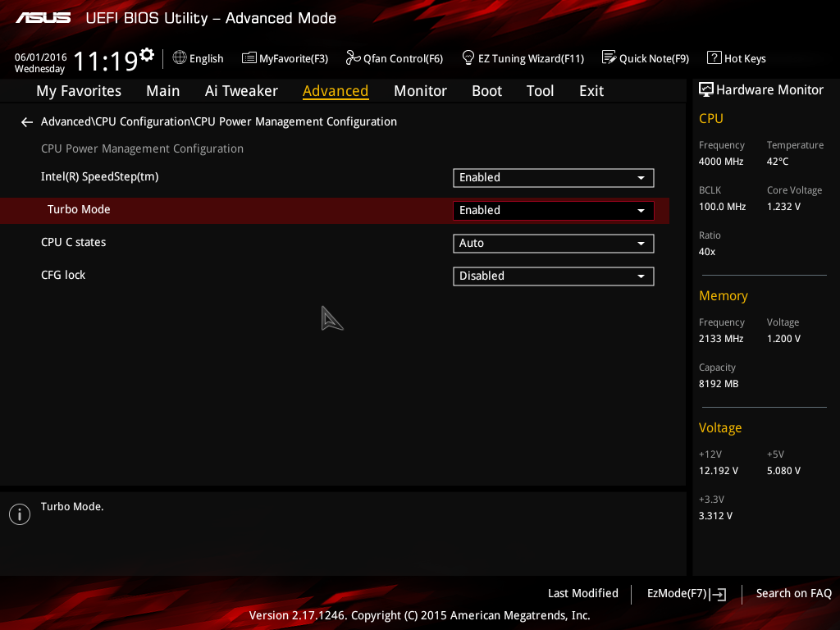Click the ASUS logo
Image resolution: width=840 pixels, height=630 pixels.
[43, 18]
